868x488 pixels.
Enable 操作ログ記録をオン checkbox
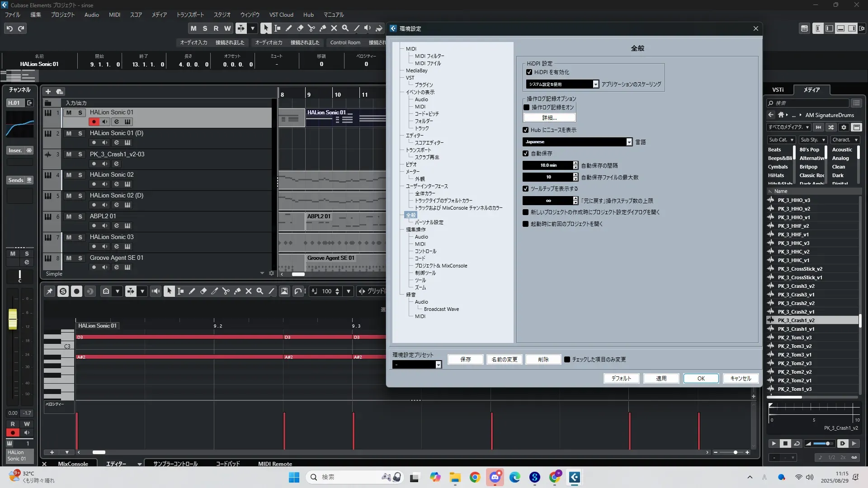[x=526, y=108]
